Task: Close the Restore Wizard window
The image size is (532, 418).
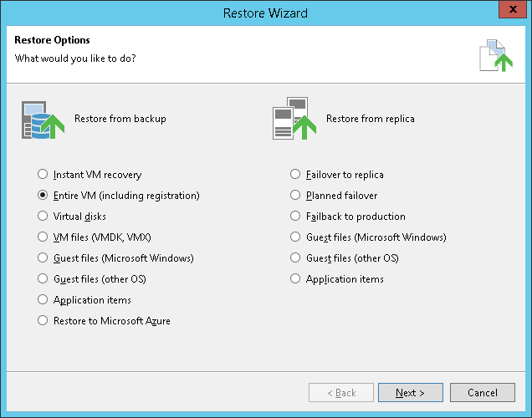Action: (x=512, y=12)
